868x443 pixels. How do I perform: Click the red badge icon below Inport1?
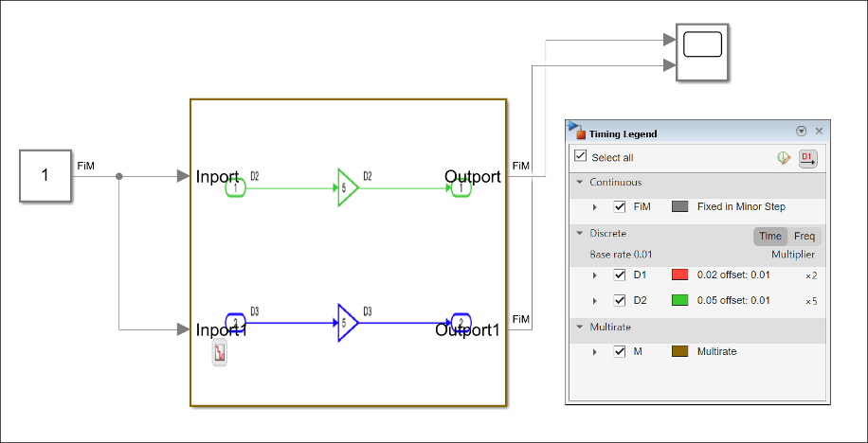coord(220,353)
